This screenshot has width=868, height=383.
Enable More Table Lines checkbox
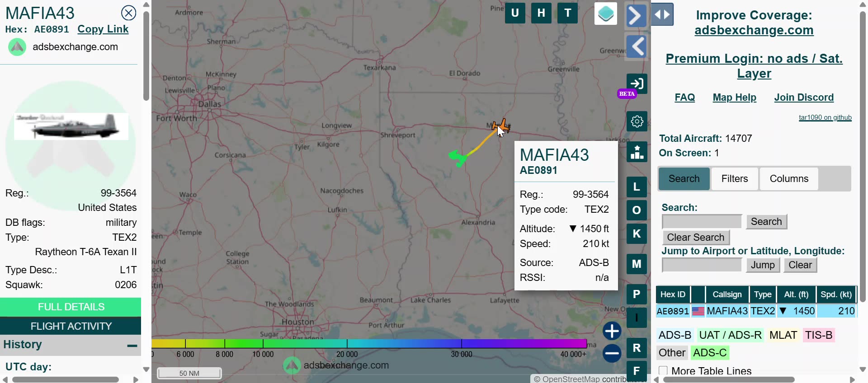tap(663, 371)
